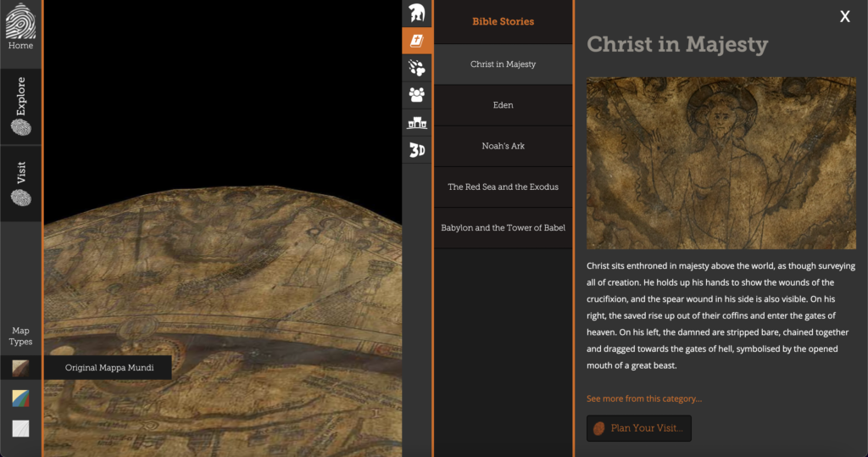Select Christ in Majesty list item
This screenshot has height=457, width=868.
point(503,64)
